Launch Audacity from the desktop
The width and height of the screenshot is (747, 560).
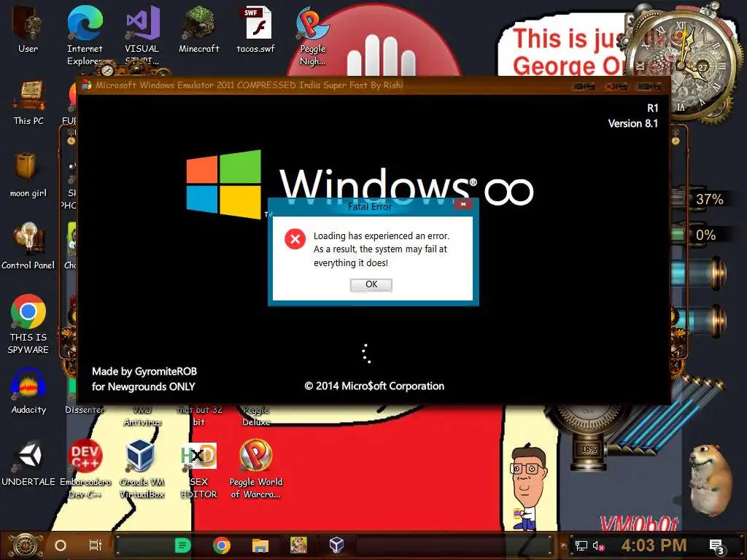click(x=28, y=391)
